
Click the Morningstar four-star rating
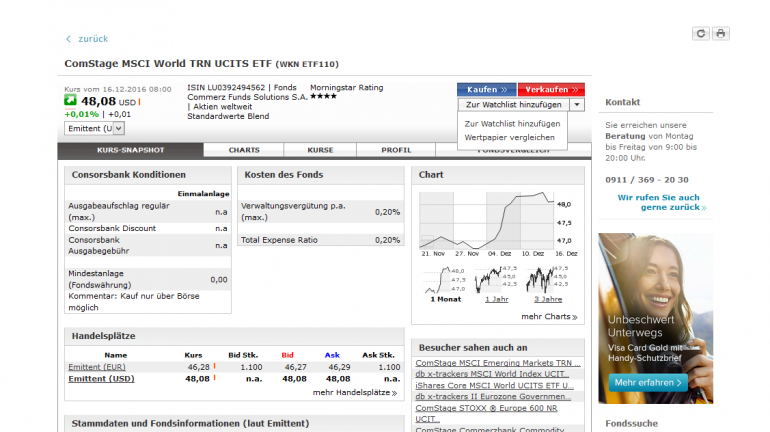pos(323,96)
